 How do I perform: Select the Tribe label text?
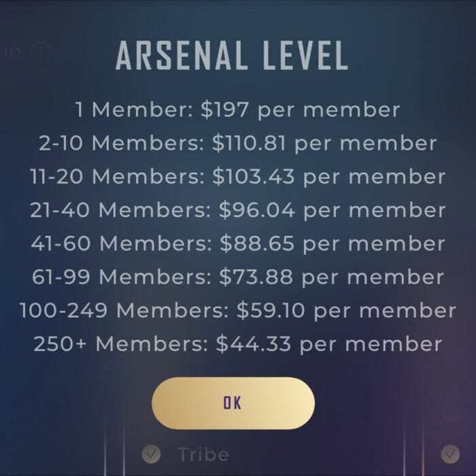(203, 454)
